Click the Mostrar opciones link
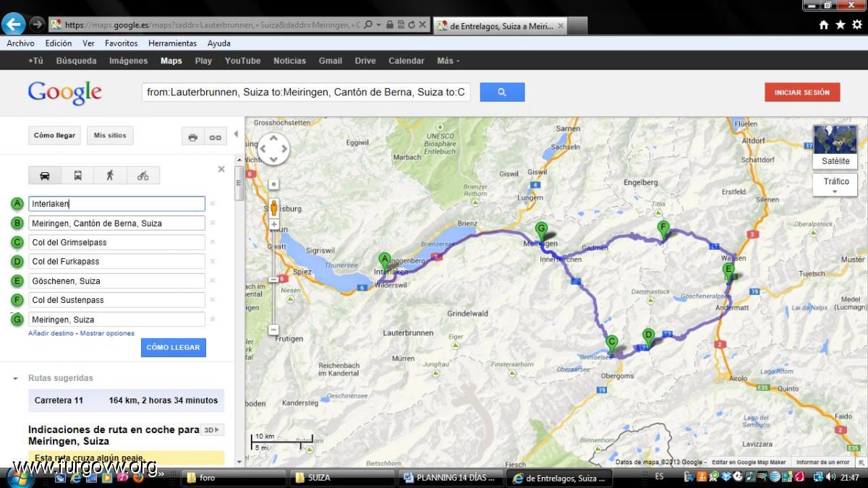 click(107, 333)
